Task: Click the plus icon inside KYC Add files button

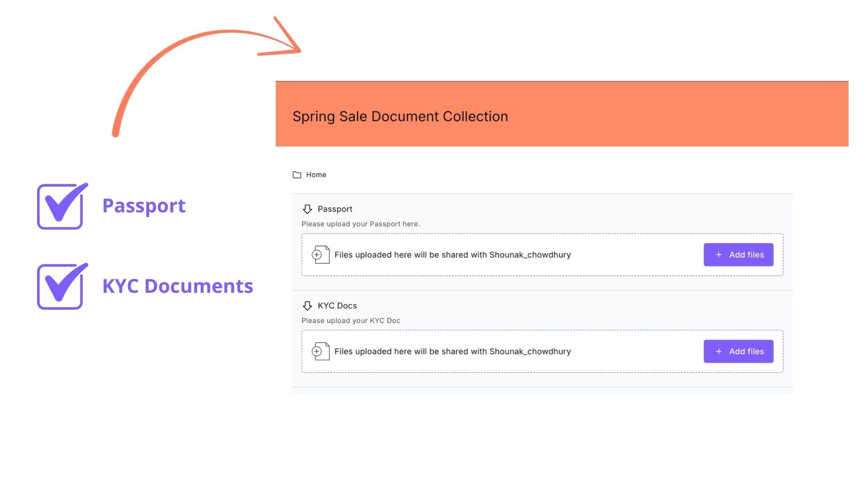Action: coord(719,351)
